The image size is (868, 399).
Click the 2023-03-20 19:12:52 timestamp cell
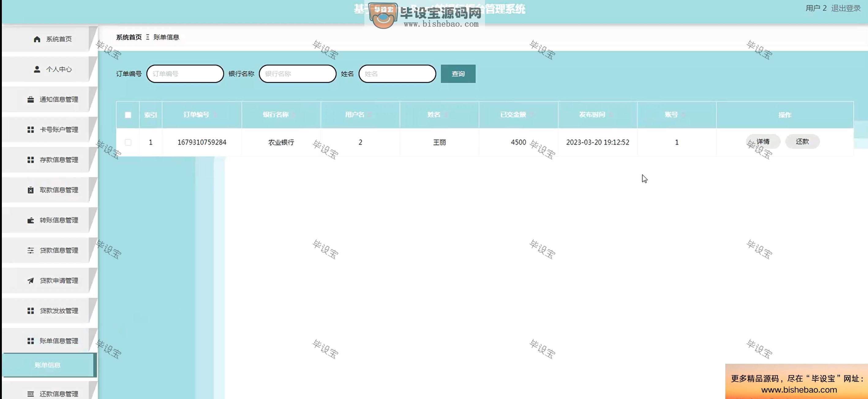tap(597, 142)
